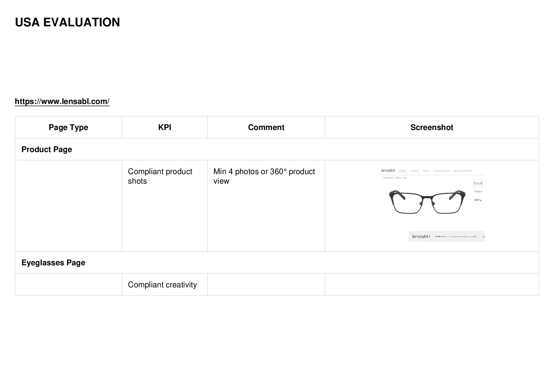This screenshot has height=392, width=554.
Task: Open the Contacts menu in screenshot
Action: tap(415, 171)
